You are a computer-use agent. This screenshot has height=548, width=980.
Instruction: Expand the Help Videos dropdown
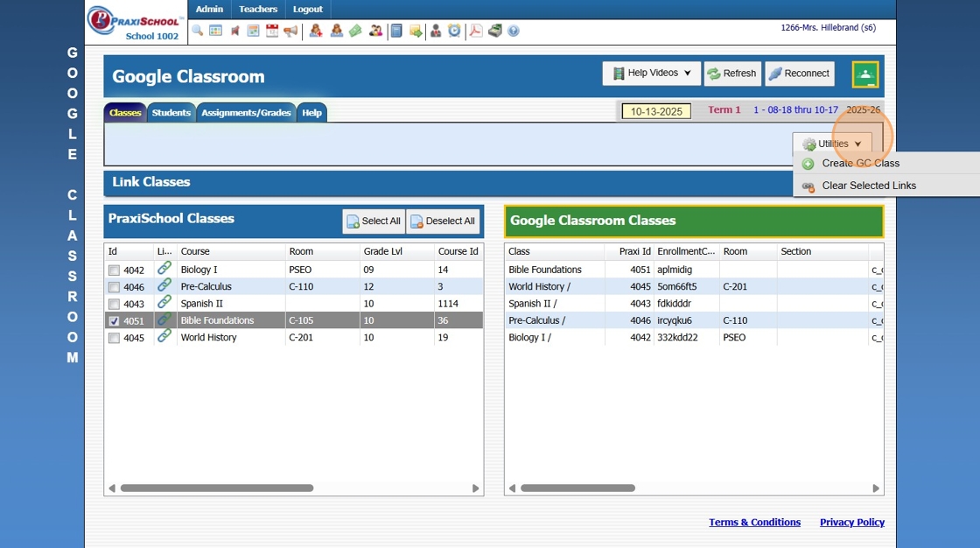pos(652,74)
